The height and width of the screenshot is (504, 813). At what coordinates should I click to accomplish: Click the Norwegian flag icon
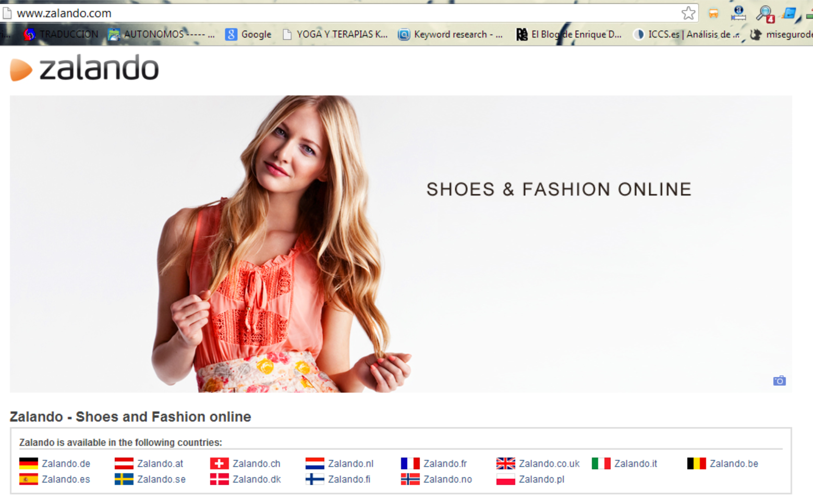tap(410, 479)
